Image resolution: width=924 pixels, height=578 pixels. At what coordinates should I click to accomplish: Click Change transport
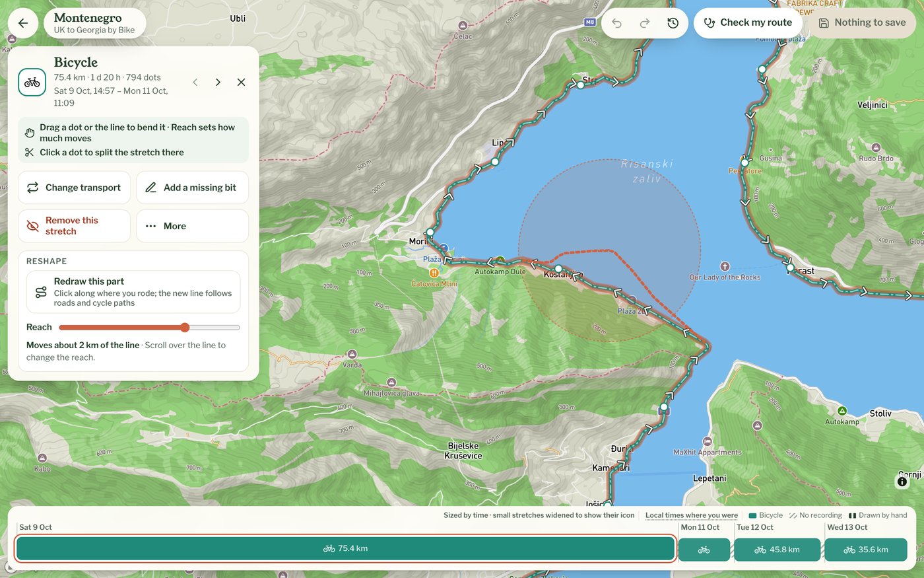[74, 188]
